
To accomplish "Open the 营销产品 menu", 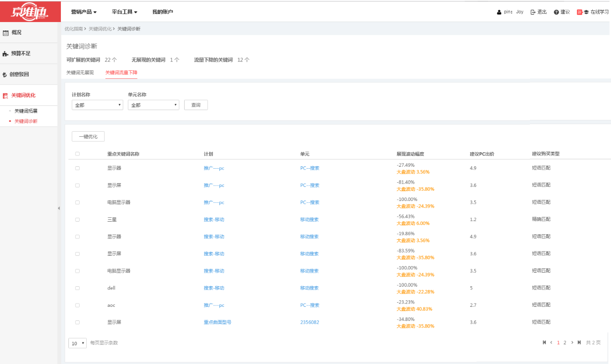I will click(84, 12).
